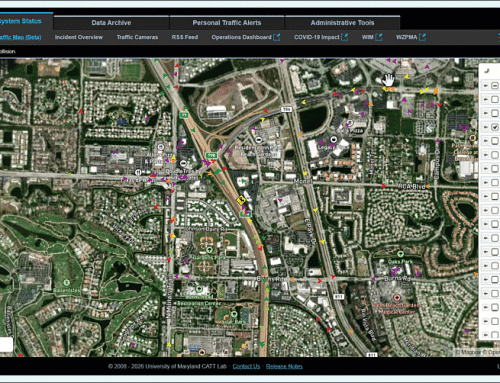Expand the arrow beside the checked checkbox
Screen dimensions: 500x383
point(486,127)
